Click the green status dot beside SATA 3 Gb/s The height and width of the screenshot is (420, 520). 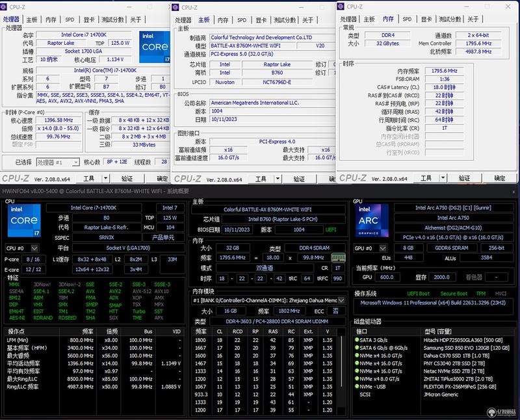click(x=357, y=340)
